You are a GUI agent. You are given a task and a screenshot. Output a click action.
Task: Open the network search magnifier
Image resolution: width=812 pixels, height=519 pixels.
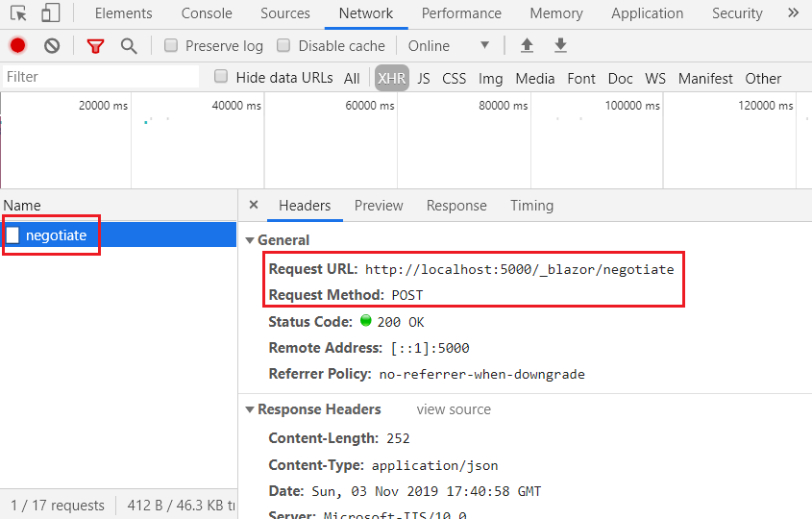[x=129, y=46]
